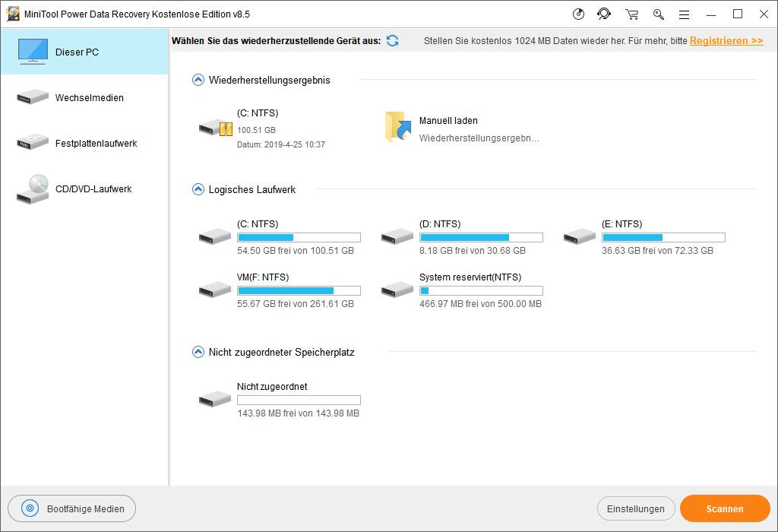Switch to Festplattenlaufwerk view

pyautogui.click(x=84, y=143)
